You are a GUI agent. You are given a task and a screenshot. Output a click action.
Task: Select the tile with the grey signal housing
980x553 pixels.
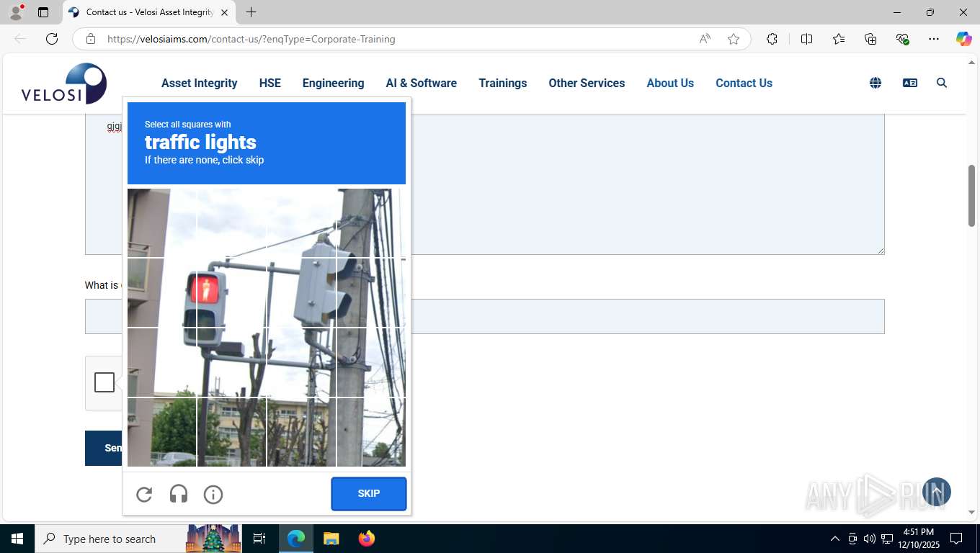click(x=301, y=293)
